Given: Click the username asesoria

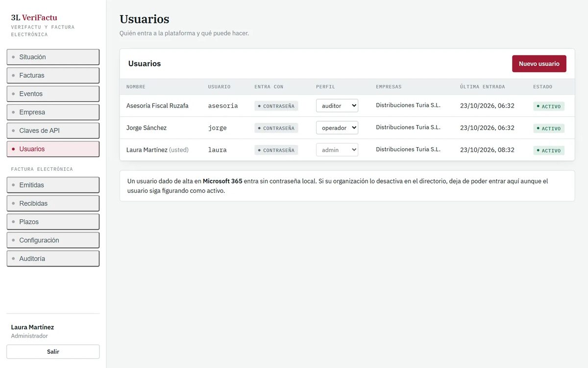Looking at the screenshot, I should tap(223, 105).
